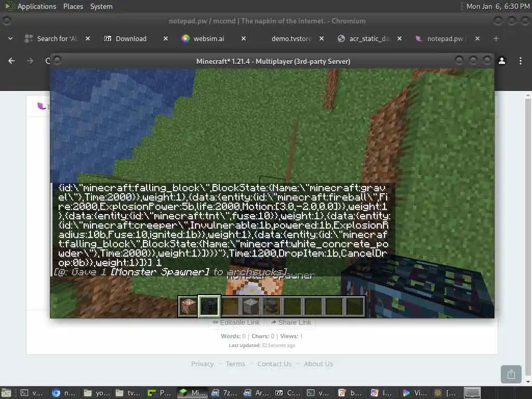Open Chromium profile avatar icon
Screen dimensions: 532x399
tap(502, 61)
